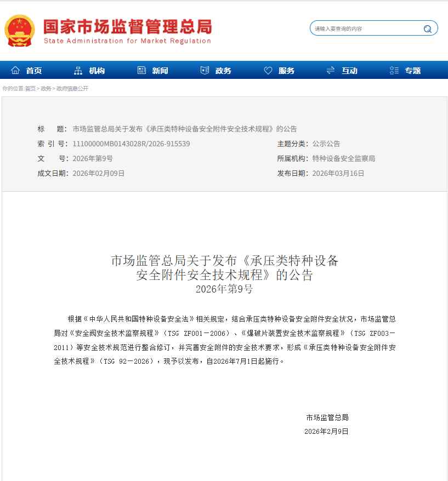This screenshot has width=448, height=481.
Task: Click the list icon beside 专题
Action: pos(394,70)
